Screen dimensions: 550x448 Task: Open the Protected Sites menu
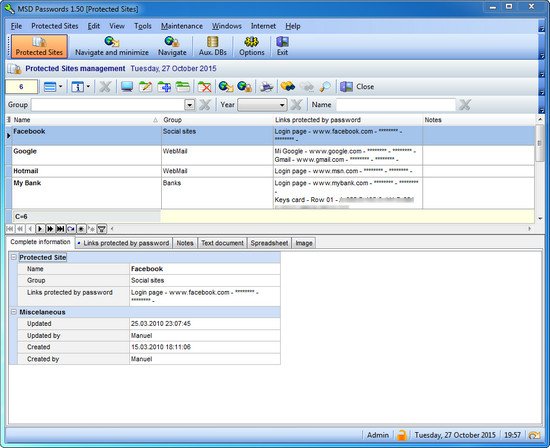(x=54, y=26)
